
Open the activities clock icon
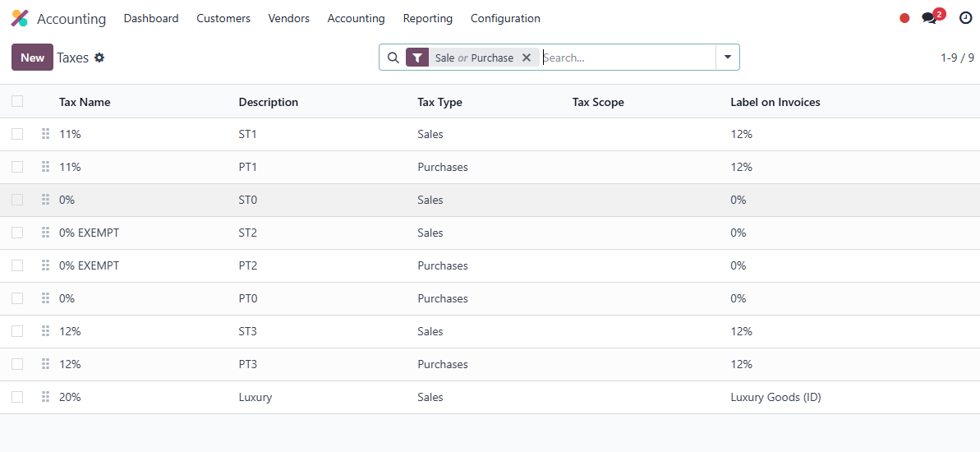click(965, 18)
